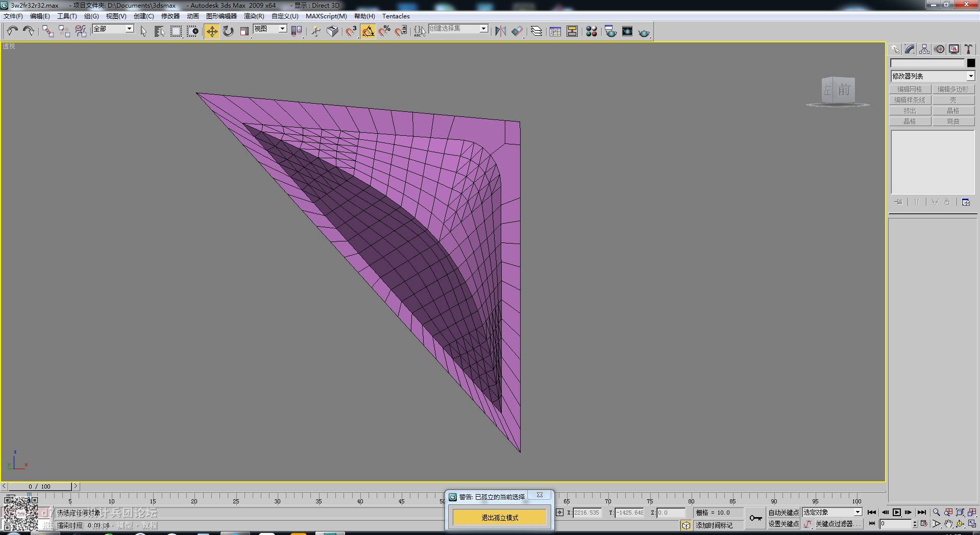Click the Align tool icon
Image resolution: width=980 pixels, height=535 pixels.
tap(517, 31)
